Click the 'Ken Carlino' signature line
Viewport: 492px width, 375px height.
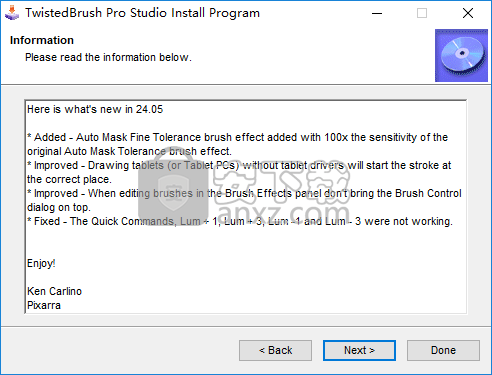(x=54, y=291)
